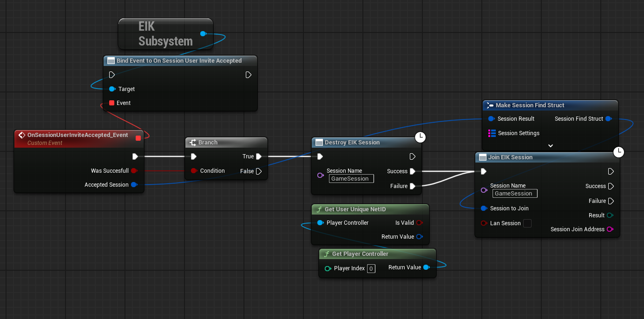The height and width of the screenshot is (319, 644).
Task: Click the Destroy EIK Session Failure pin
Action: coord(412,186)
